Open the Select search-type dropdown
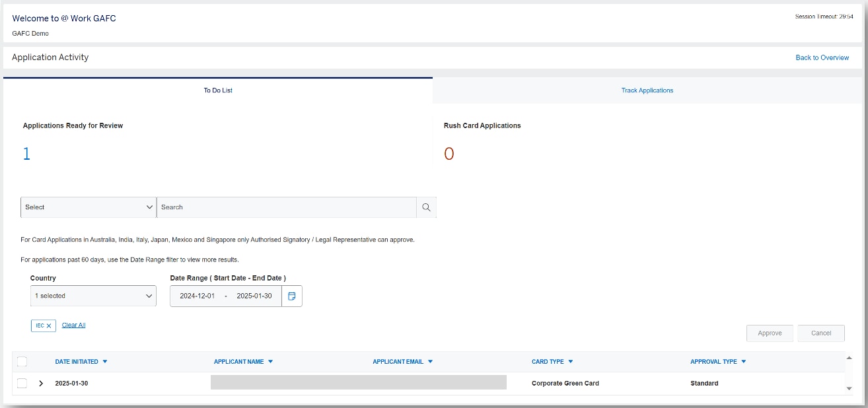 (x=89, y=207)
